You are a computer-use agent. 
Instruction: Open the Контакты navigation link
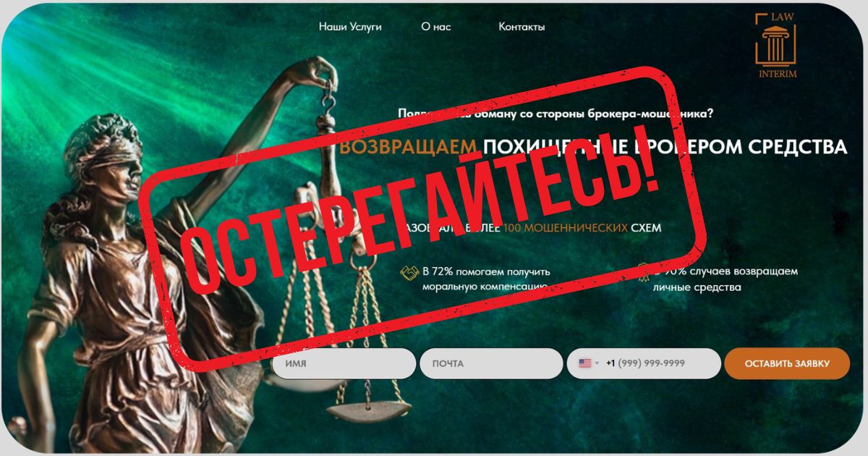click(x=522, y=27)
